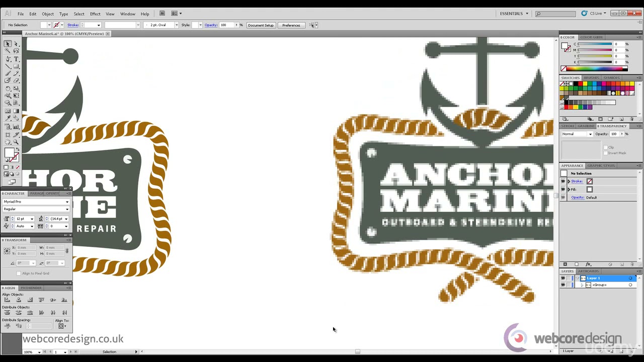Screen dimensions: 644x362
Task: Click Horizontal Align Left in Align panel
Action: point(8,300)
